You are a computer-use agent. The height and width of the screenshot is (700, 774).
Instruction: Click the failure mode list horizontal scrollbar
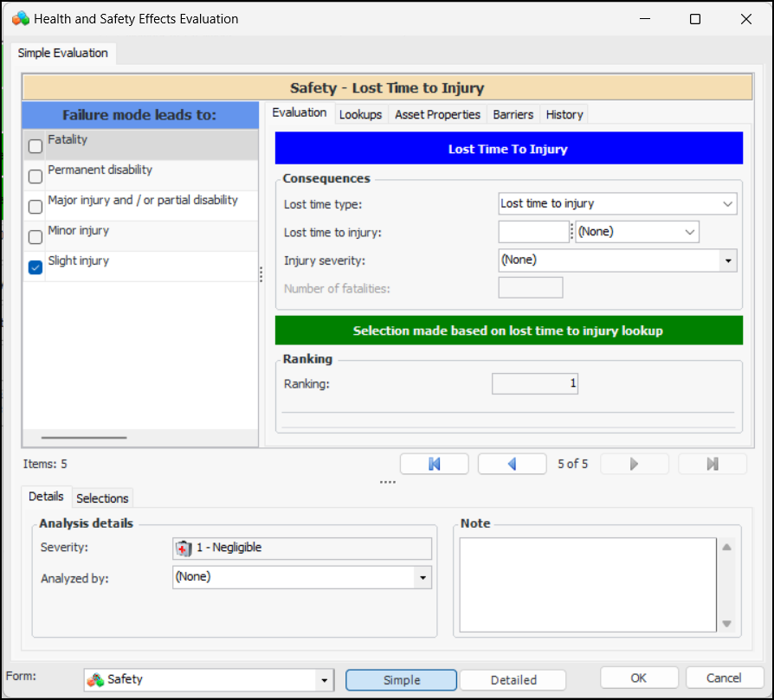tap(83, 438)
